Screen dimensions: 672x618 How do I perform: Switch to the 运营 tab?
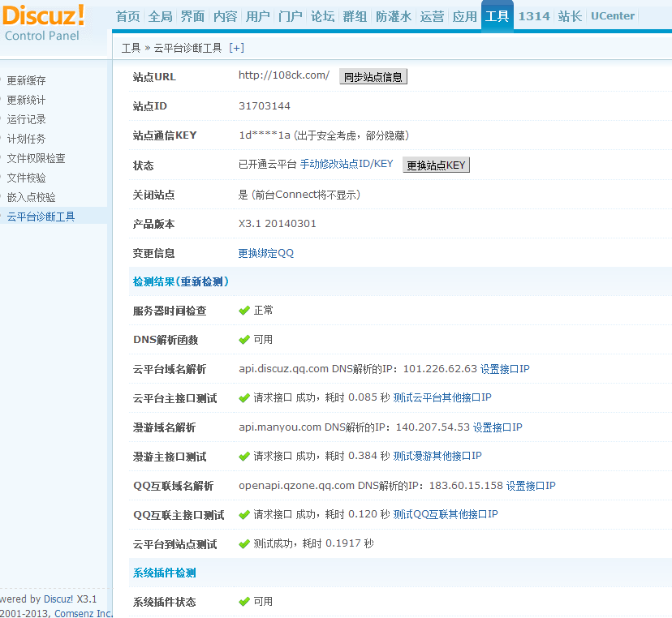432,16
